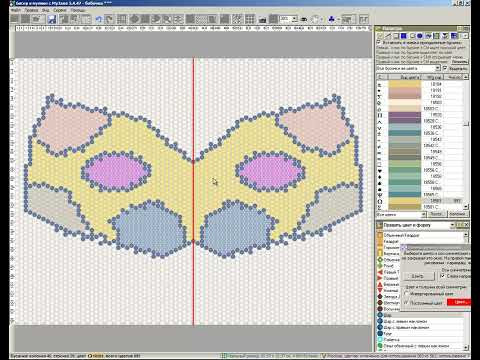
Task: Select the bottom green circle bead shape
Action: [x=380, y=346]
